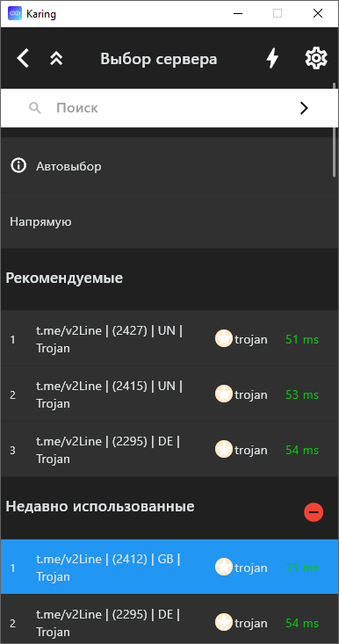Select the Автовыбор option

169,165
